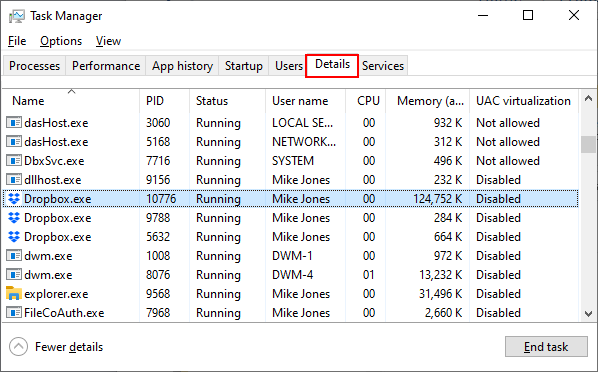Switch to the Performance tab
This screenshot has width=598, height=372.
pyautogui.click(x=106, y=66)
